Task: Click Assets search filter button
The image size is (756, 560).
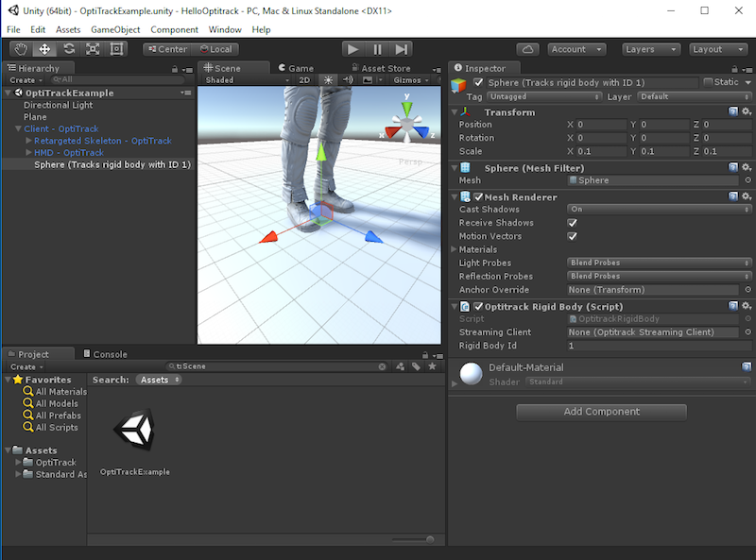Action: pos(158,380)
